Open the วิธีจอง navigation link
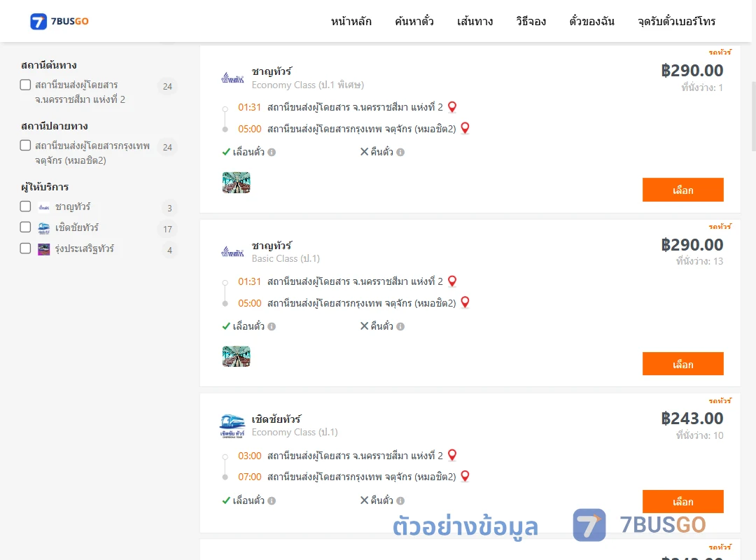Screen dimensions: 756x560 click(531, 21)
